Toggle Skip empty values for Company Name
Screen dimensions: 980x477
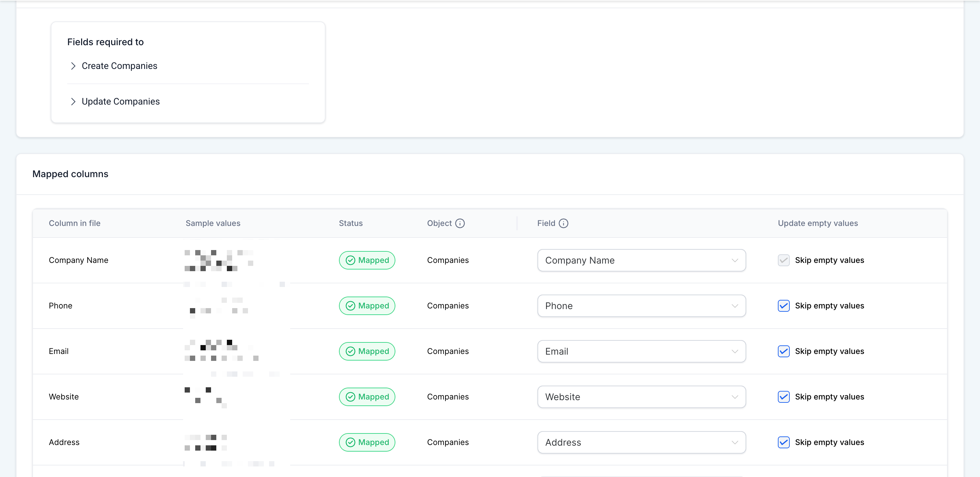[x=784, y=260]
